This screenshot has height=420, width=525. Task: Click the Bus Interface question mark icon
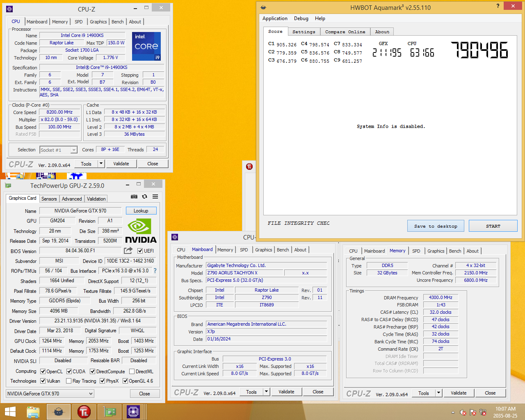tap(155, 271)
